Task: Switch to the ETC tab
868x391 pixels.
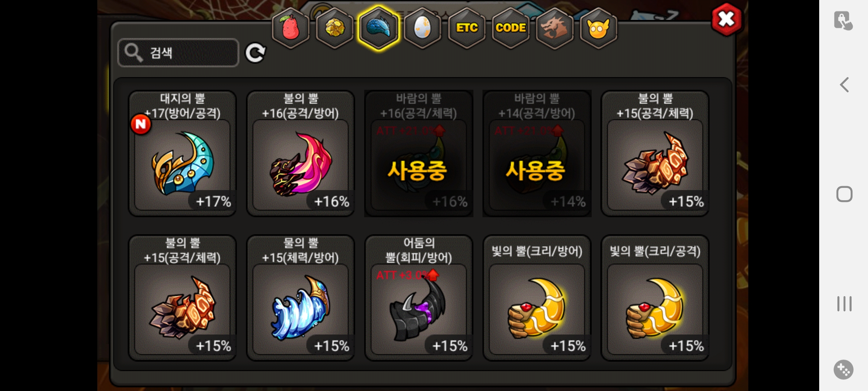Action: click(467, 28)
